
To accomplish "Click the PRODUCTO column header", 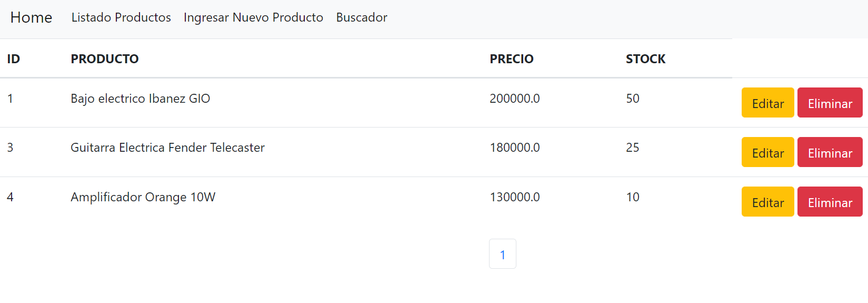I will [x=105, y=59].
